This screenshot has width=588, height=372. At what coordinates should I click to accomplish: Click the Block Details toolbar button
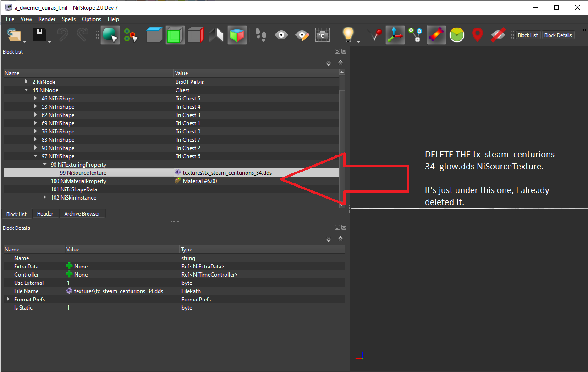click(x=558, y=35)
